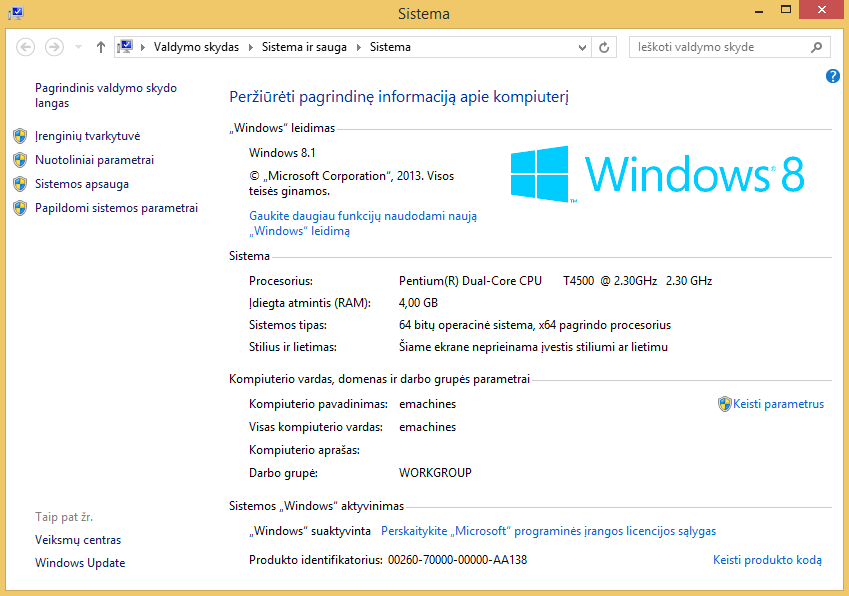Screen dimensions: 849x596
Task: Go up one level with Up arrow
Action: [101, 47]
